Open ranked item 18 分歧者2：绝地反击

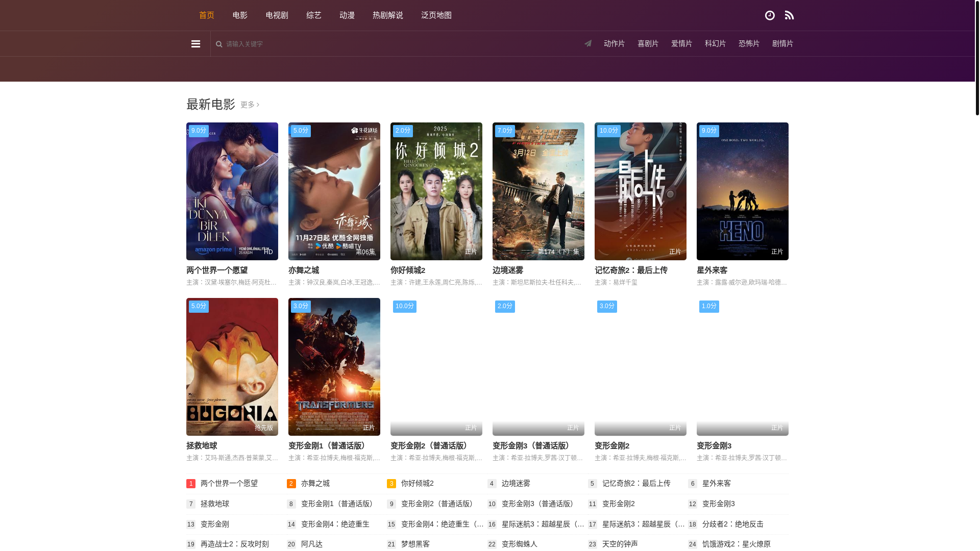point(733,524)
